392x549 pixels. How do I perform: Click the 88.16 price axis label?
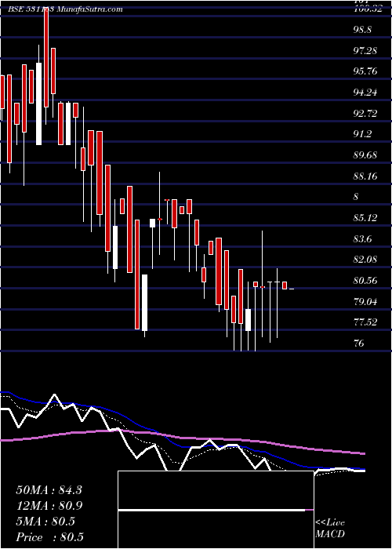pyautogui.click(x=365, y=176)
